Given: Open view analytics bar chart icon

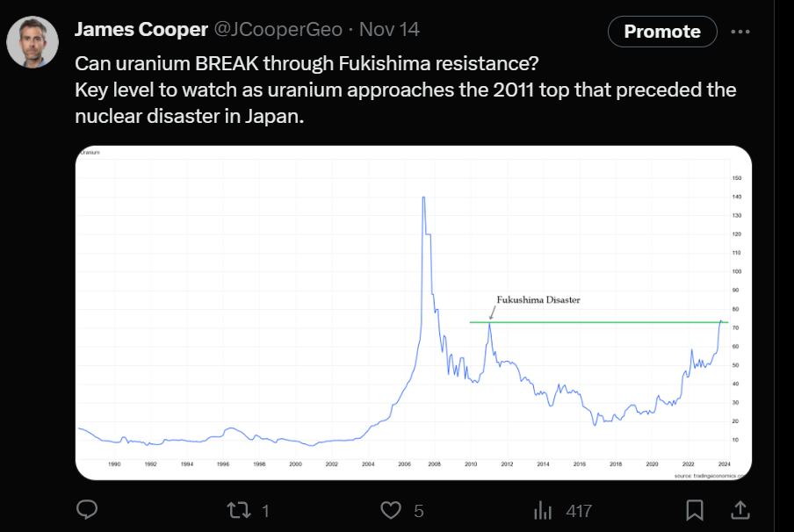Looking at the screenshot, I should (x=544, y=510).
